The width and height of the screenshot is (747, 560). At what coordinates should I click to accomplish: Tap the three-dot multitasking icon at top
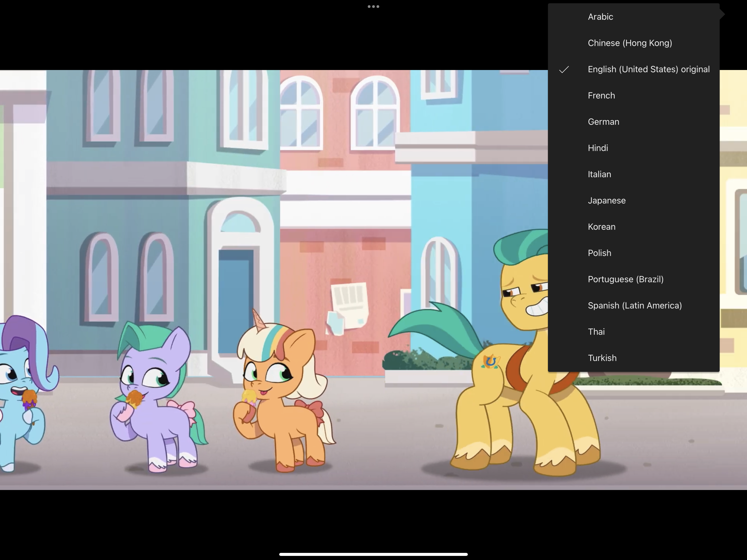click(373, 6)
